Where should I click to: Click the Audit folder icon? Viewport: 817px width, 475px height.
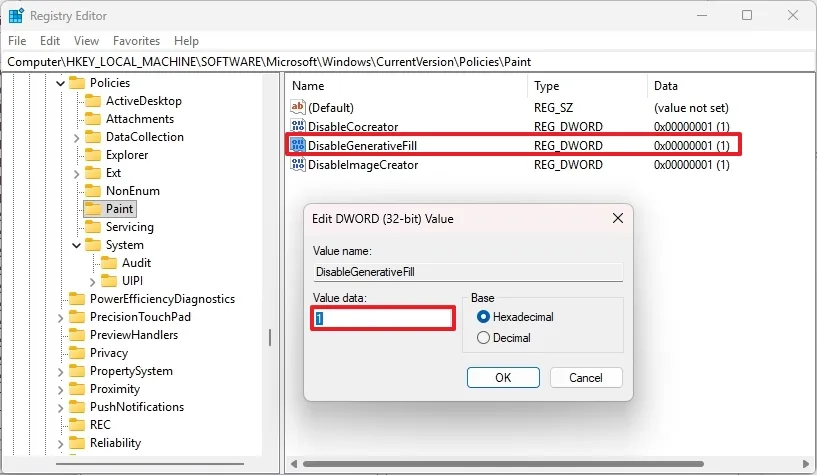(109, 262)
